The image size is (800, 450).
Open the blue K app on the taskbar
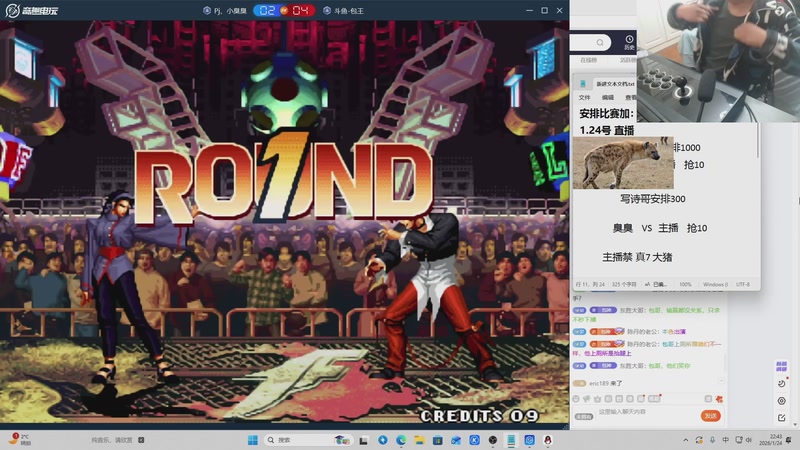474,440
